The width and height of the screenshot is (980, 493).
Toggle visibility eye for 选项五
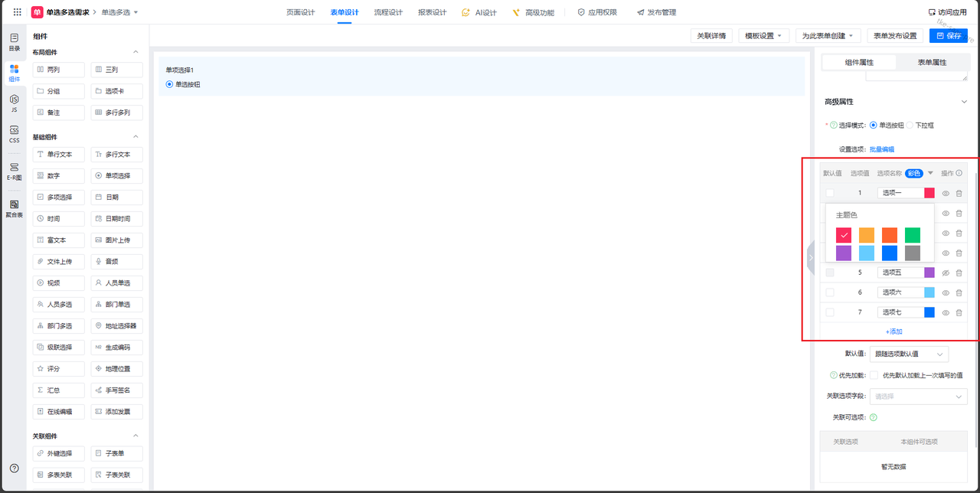[x=946, y=273]
